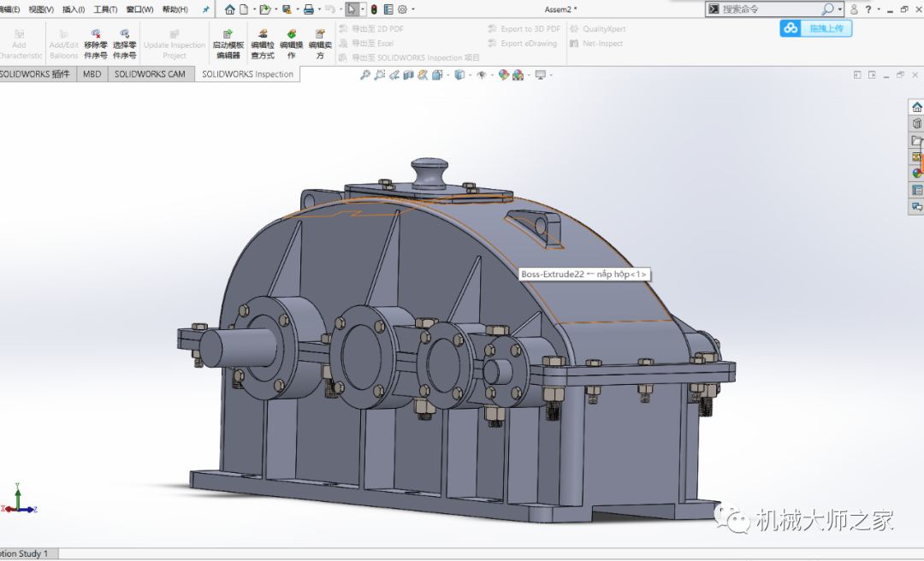The image size is (924, 561).
Task: Click the blue 拖拽上传 upload button
Action: (815, 28)
